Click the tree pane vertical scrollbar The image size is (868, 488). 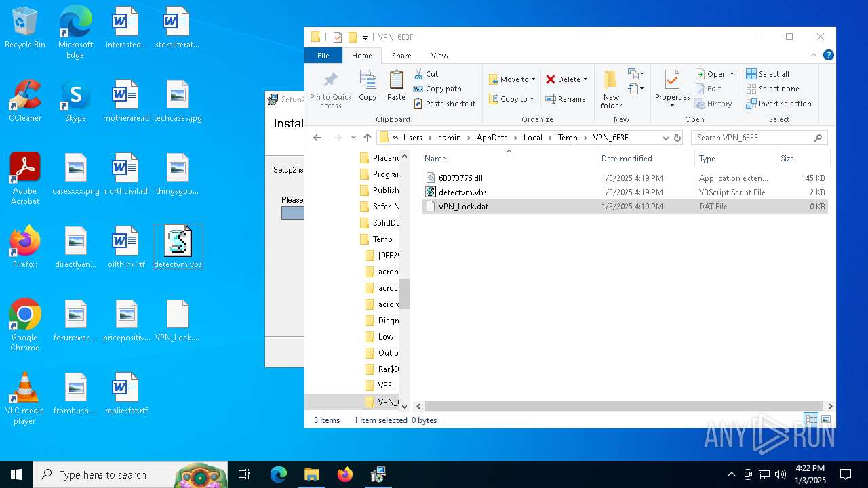click(x=404, y=293)
